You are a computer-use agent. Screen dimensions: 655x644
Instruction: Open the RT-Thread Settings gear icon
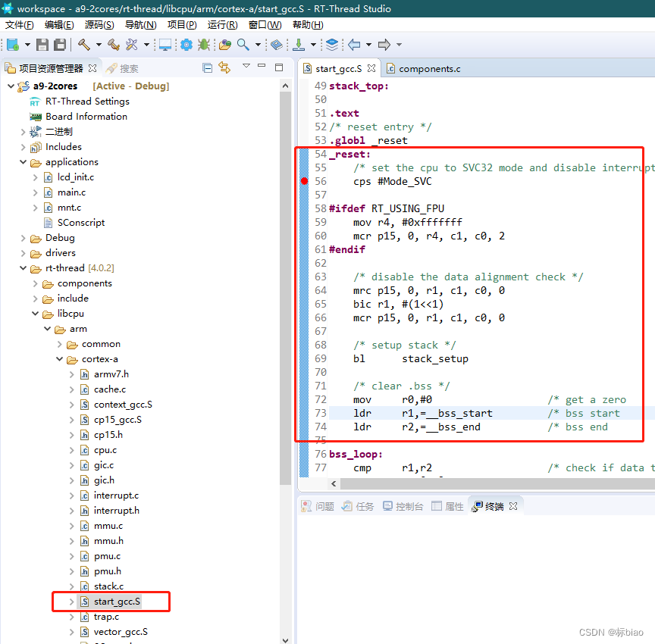click(185, 44)
